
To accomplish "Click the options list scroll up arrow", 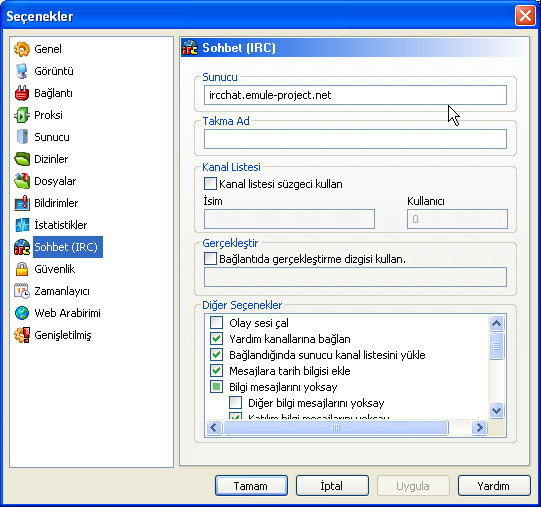I will (x=496, y=323).
